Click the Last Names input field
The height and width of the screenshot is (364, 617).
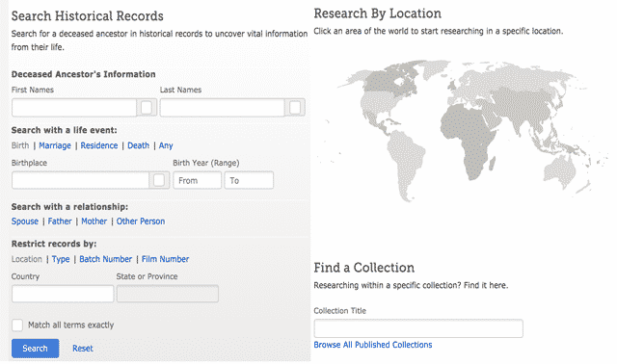(223, 107)
